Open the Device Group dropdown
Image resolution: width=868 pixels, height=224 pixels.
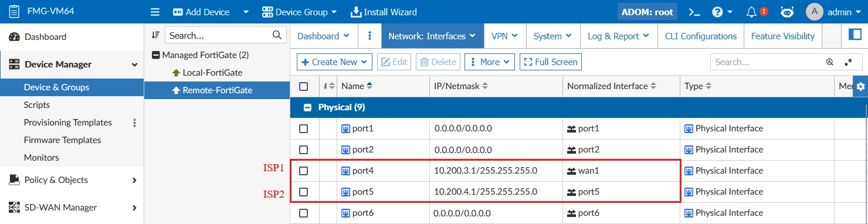(299, 12)
